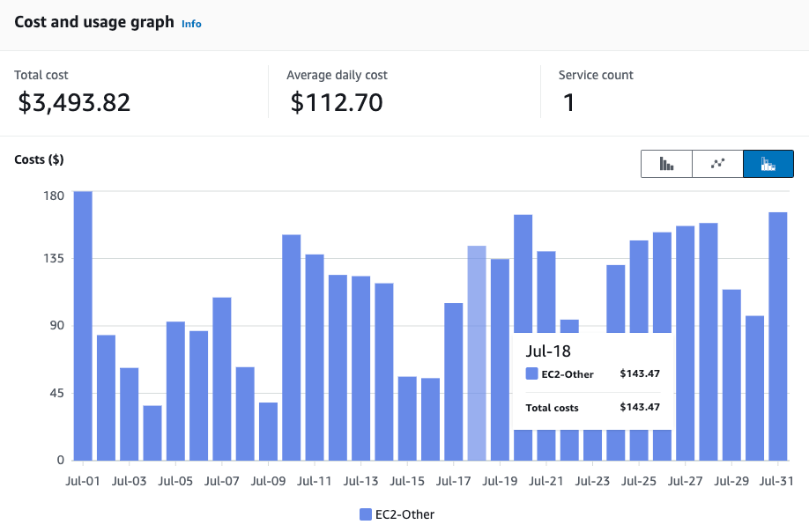This screenshot has height=532, width=809.
Task: Click the EC2-Other legend color swatch below chart
Action: click(365, 514)
